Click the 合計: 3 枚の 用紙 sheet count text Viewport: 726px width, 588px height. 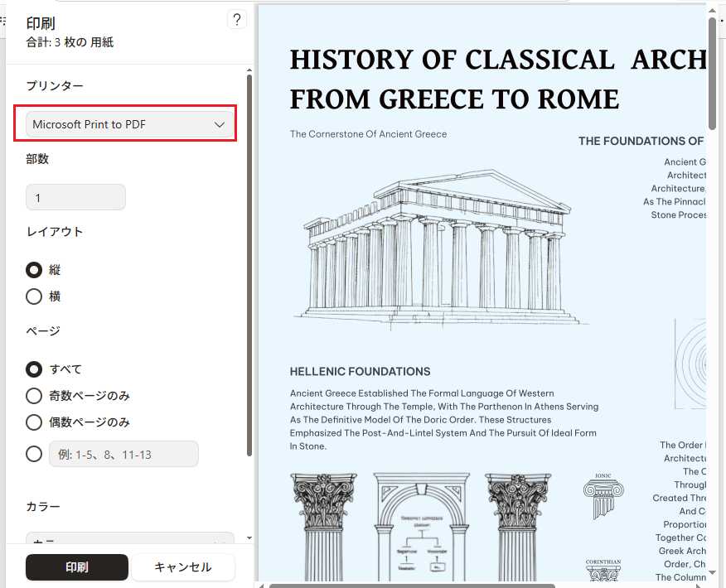[x=70, y=42]
